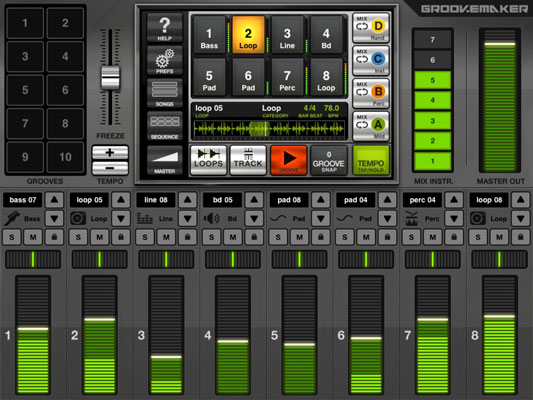Open Prefs gear icon
The height and width of the screenshot is (400, 533).
165,61
